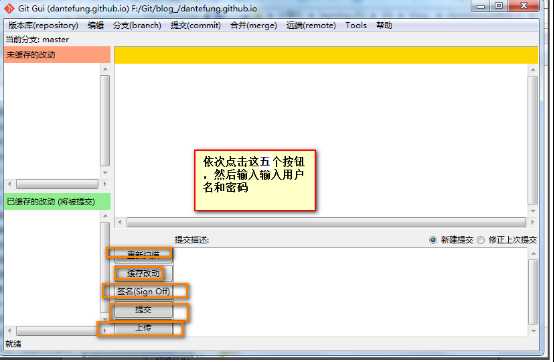Click the staged list scroll-up arrow

105,216
